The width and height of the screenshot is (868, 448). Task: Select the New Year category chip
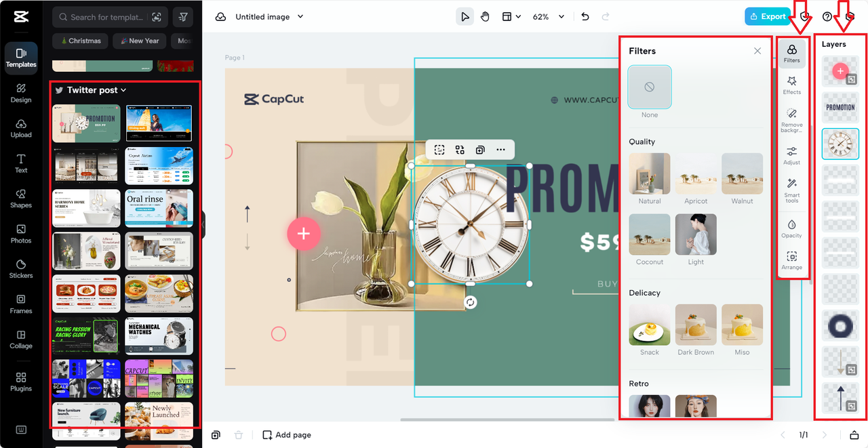139,41
